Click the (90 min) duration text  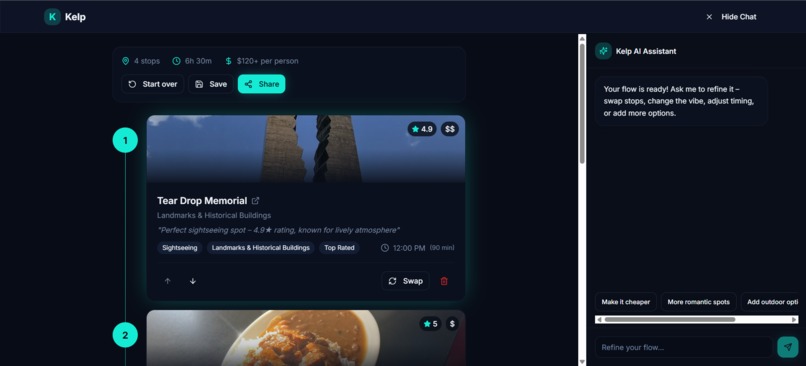pyautogui.click(x=442, y=248)
